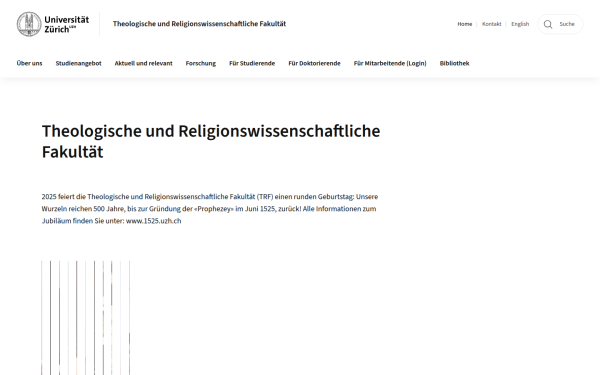The height and width of the screenshot is (375, 600).
Task: Open the Bibliothek menu
Action: 454,63
